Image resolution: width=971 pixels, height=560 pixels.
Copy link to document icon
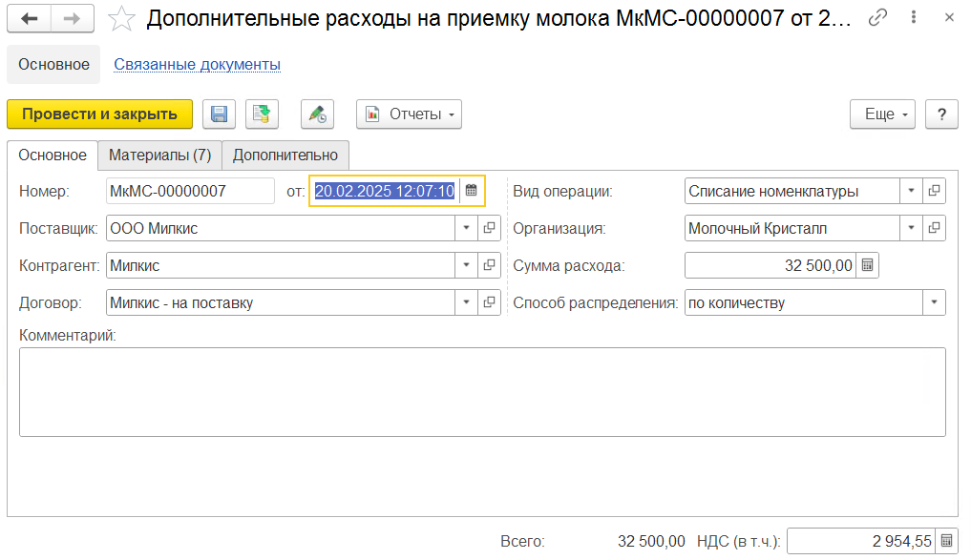tap(877, 17)
